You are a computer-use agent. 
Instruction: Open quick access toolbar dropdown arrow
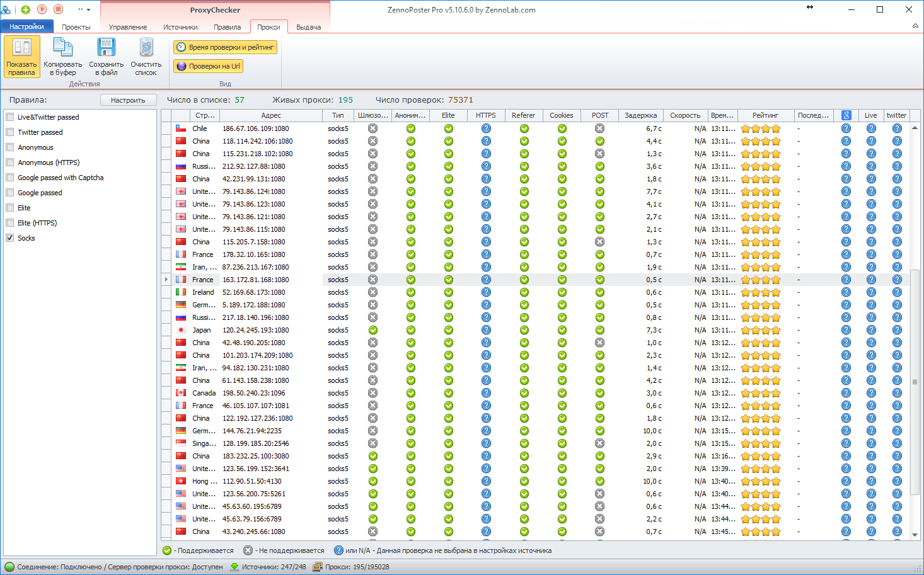click(x=88, y=10)
